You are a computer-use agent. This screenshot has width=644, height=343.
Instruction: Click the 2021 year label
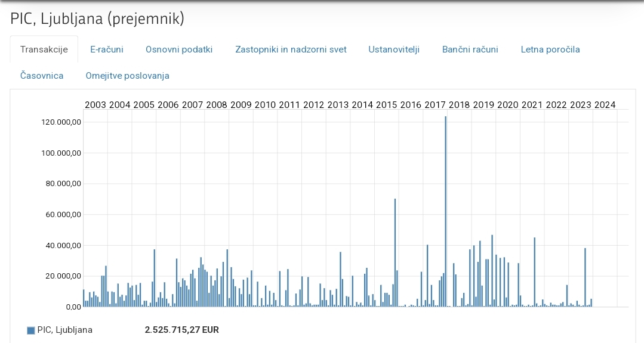(532, 105)
